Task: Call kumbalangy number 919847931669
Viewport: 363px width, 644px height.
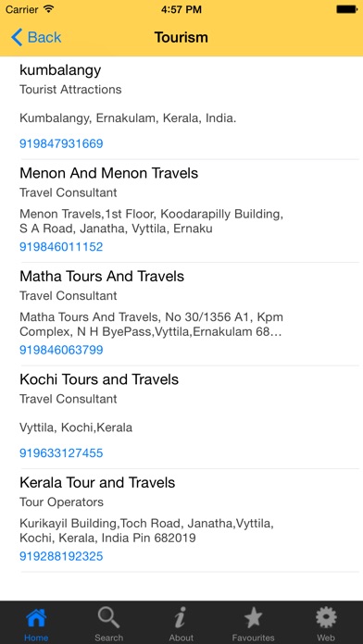Action: 61,143
